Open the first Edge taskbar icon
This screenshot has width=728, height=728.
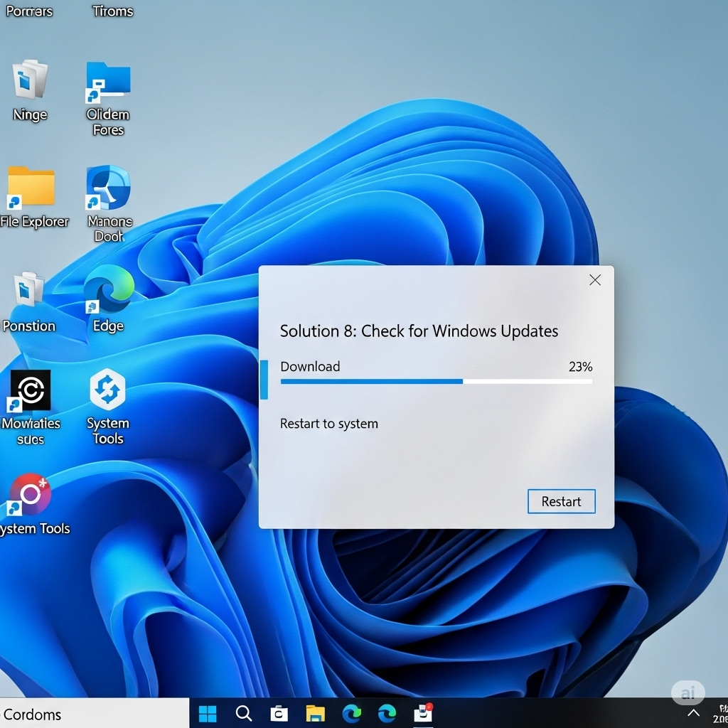click(x=351, y=713)
